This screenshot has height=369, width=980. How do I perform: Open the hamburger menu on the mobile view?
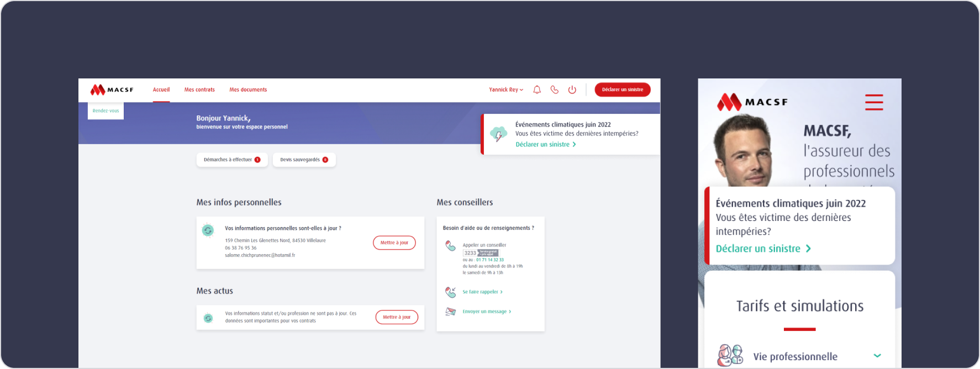(x=874, y=102)
